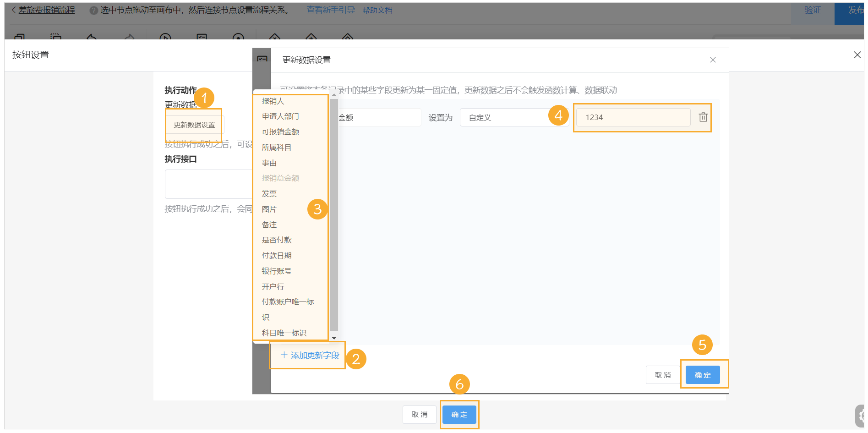Click the run/play icon on the toolbar
The width and height of the screenshot is (868, 433).
165,39
